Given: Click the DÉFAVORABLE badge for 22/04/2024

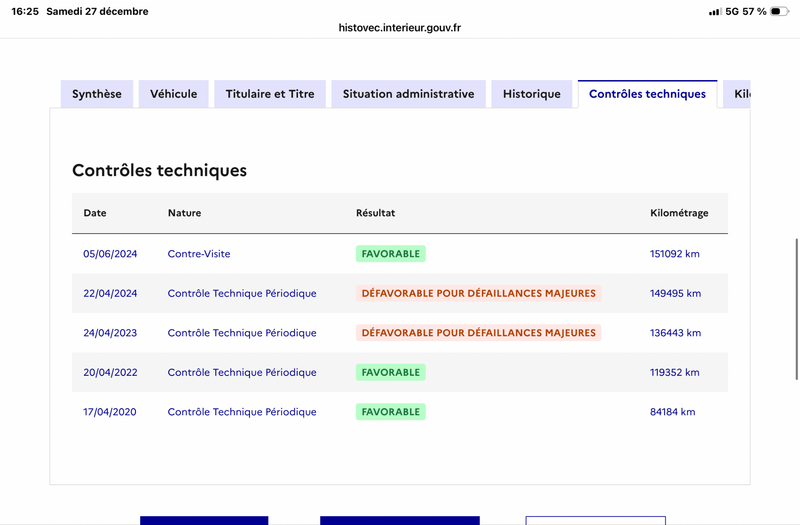Looking at the screenshot, I should click(x=478, y=293).
